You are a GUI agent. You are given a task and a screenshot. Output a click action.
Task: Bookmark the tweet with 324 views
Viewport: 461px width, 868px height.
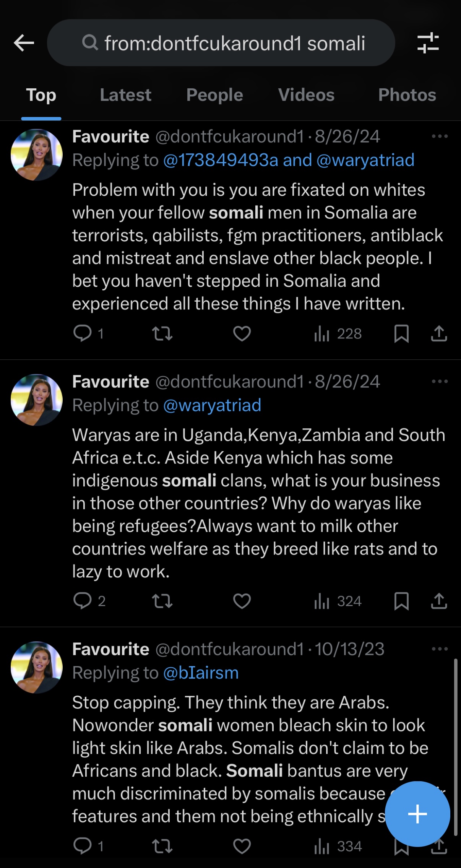[401, 601]
